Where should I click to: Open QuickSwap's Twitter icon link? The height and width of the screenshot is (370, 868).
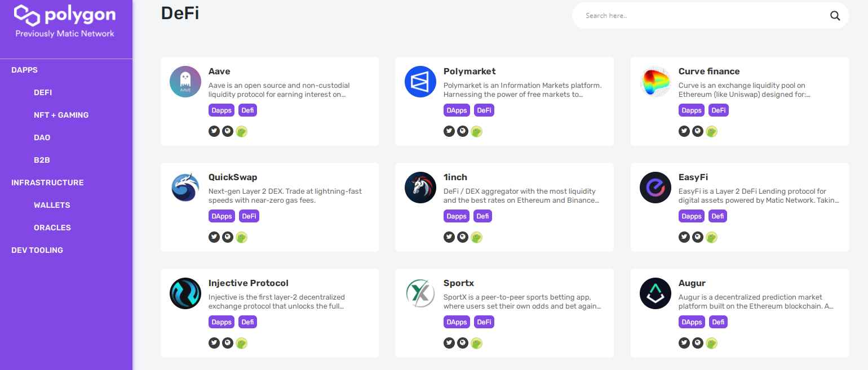click(x=214, y=237)
